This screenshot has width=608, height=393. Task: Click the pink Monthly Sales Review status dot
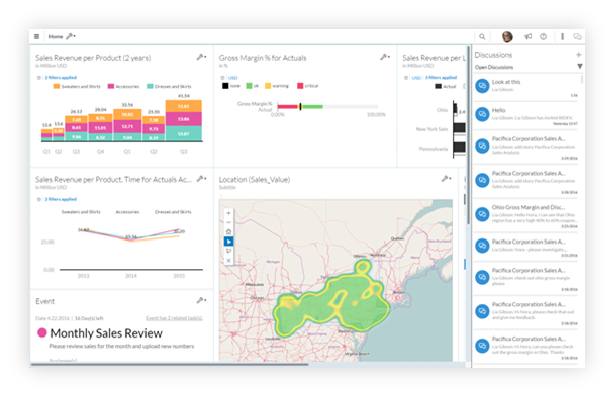[42, 333]
